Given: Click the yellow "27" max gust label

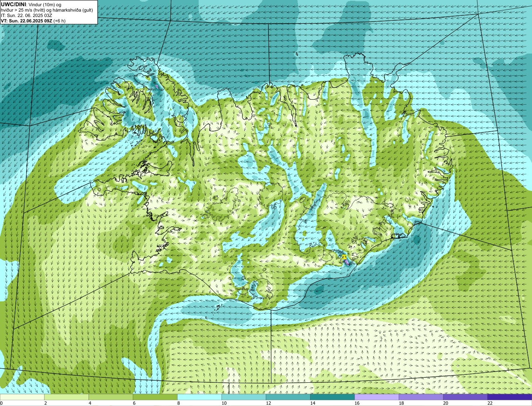Looking at the screenshot, I should 344,257.
